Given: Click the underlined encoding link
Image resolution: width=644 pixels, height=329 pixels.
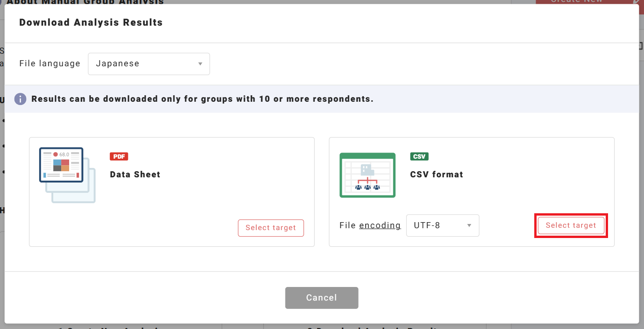Looking at the screenshot, I should 380,225.
